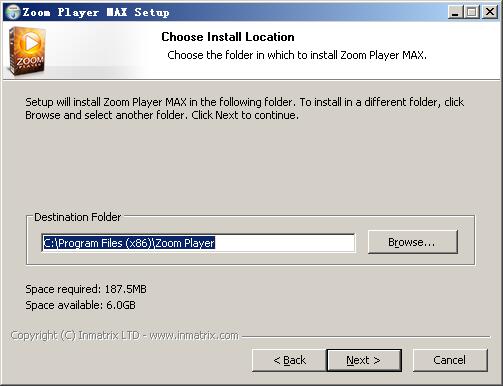Click the 'Space required: 187.5MB' text
Viewport: 503px width, 386px height.
click(86, 289)
